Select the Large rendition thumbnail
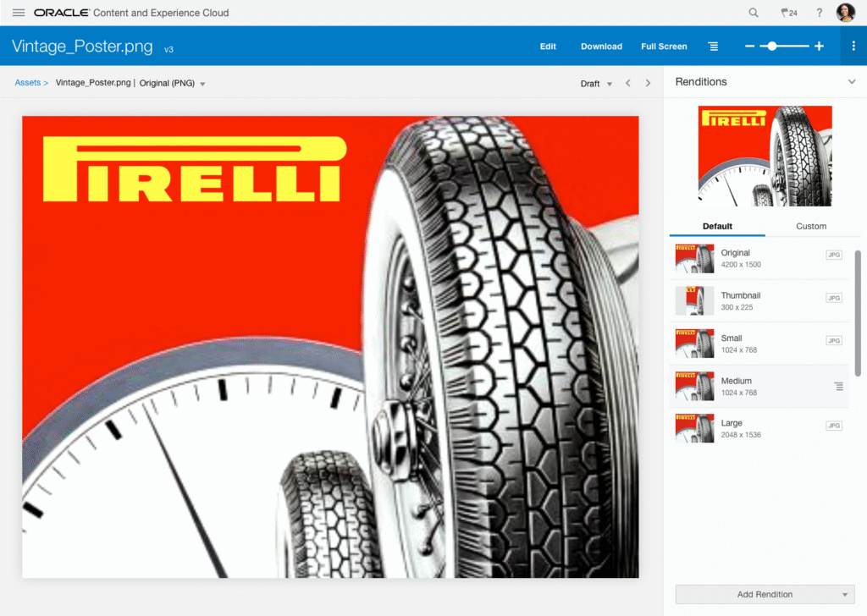This screenshot has height=616, width=867. click(694, 428)
